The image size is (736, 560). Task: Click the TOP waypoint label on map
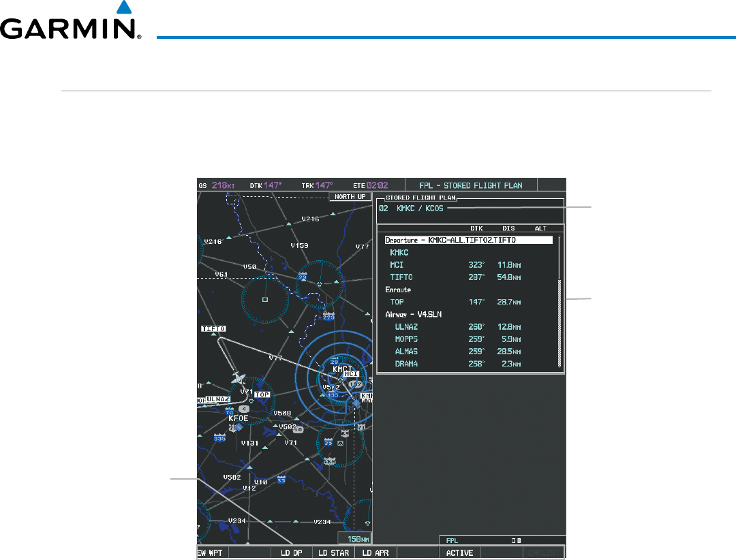[262, 394]
